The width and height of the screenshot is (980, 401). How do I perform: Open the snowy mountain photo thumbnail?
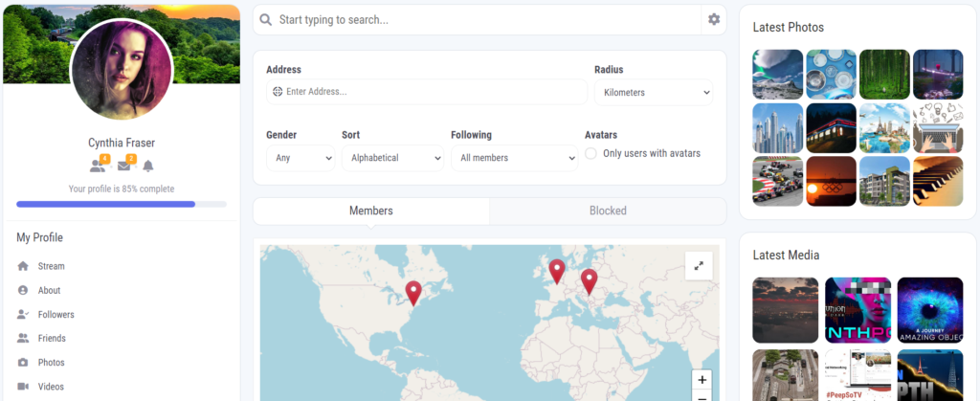pos(777,75)
